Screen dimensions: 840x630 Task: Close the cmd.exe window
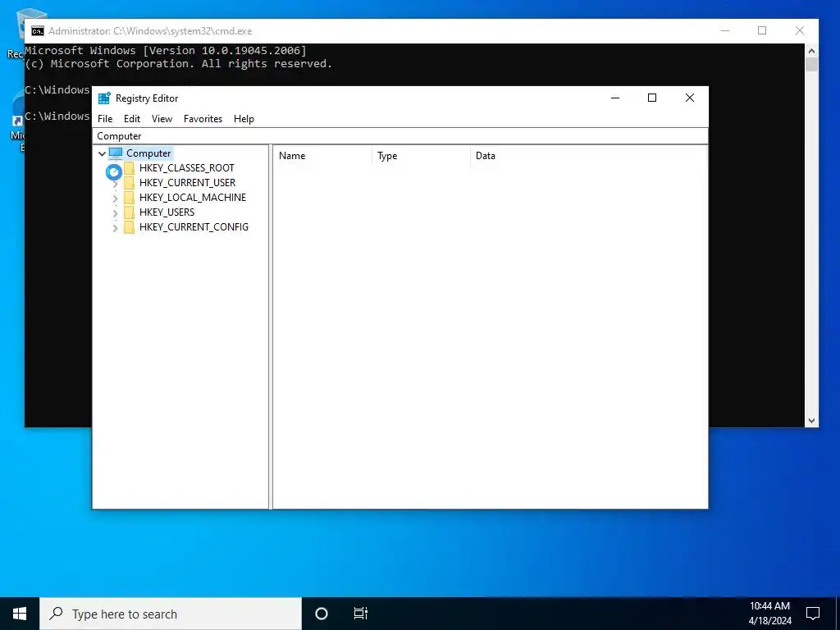(799, 31)
